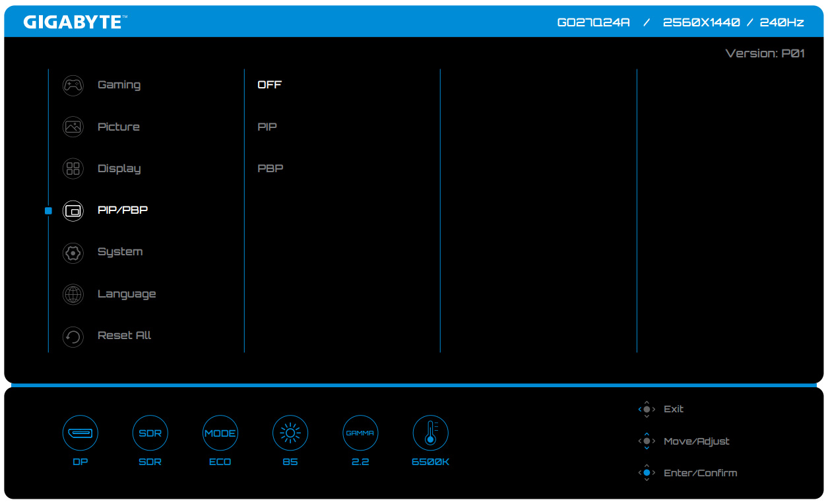
Task: Click the SDR label below the icon
Action: tap(150, 462)
